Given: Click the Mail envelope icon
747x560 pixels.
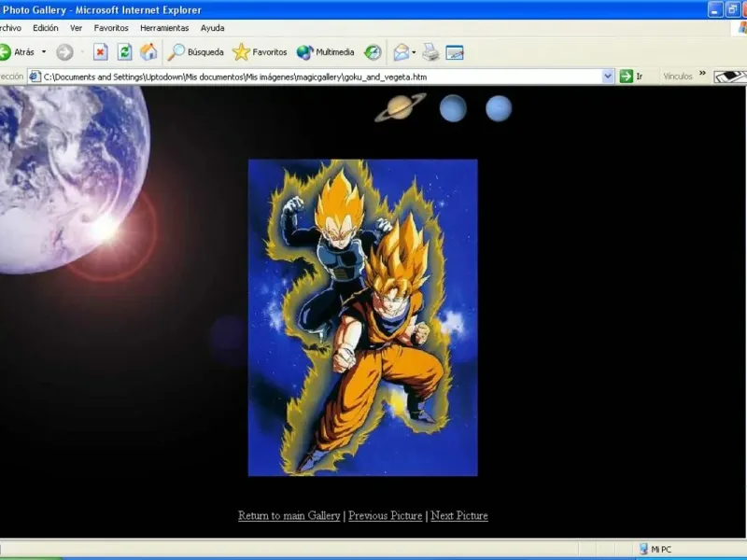Looking at the screenshot, I should 402,52.
